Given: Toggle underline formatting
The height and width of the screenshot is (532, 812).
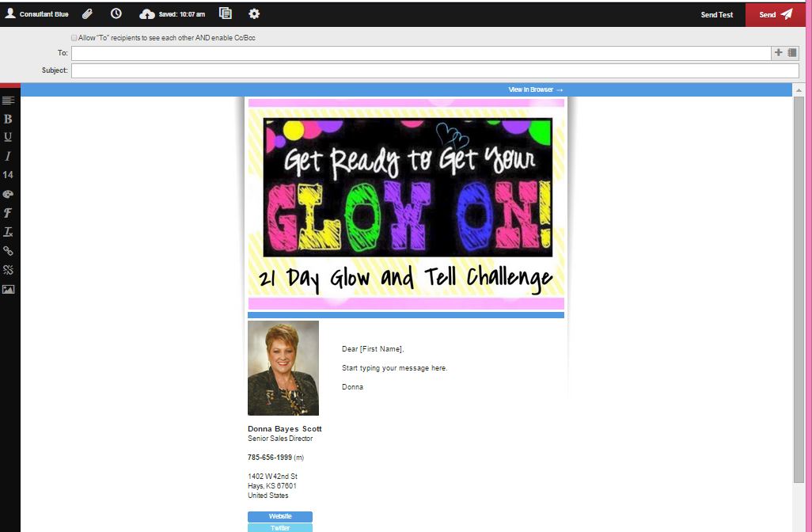Looking at the screenshot, I should [8, 137].
